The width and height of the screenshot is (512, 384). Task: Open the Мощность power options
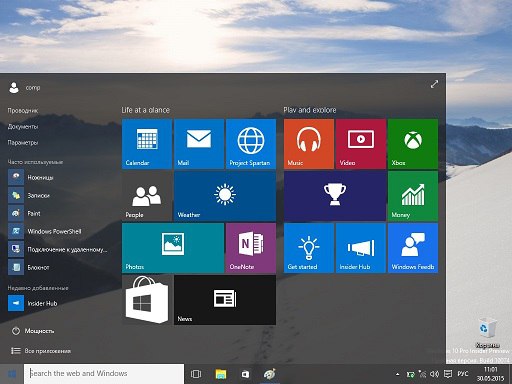[33, 331]
